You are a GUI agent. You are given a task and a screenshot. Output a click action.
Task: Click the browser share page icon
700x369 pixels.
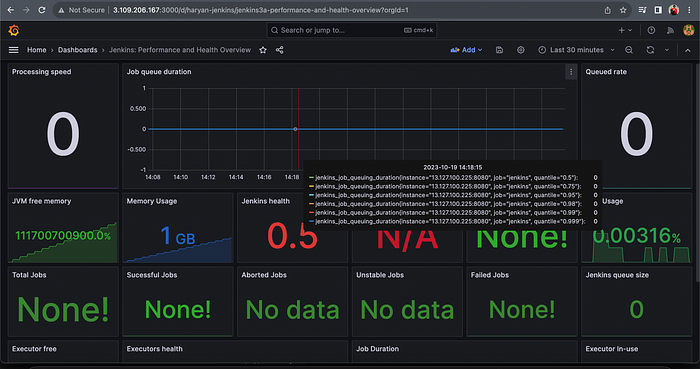pos(608,10)
